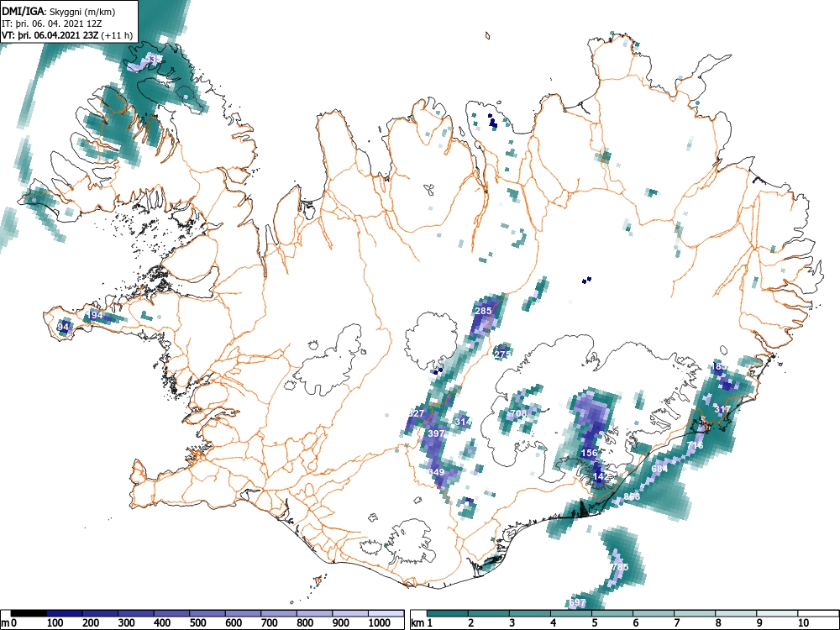Click the '156' visibility value on map
Viewport: 840px width, 630px height.
(589, 453)
